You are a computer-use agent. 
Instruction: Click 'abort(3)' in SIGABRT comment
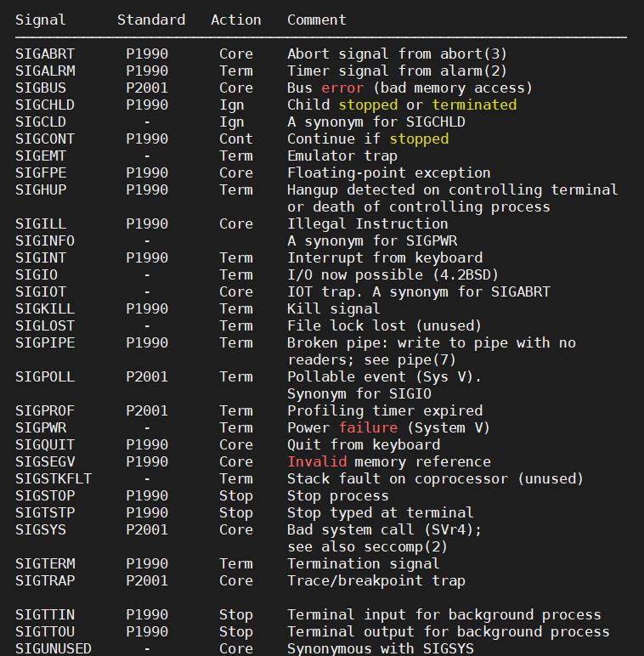pyautogui.click(x=473, y=54)
